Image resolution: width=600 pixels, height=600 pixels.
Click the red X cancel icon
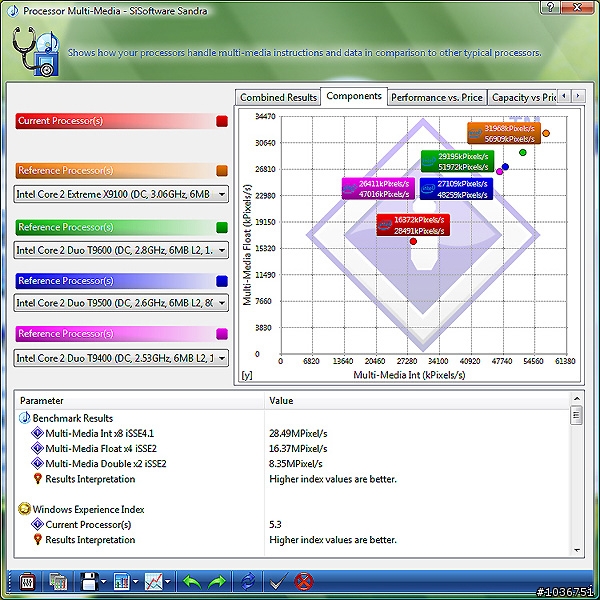[303, 582]
